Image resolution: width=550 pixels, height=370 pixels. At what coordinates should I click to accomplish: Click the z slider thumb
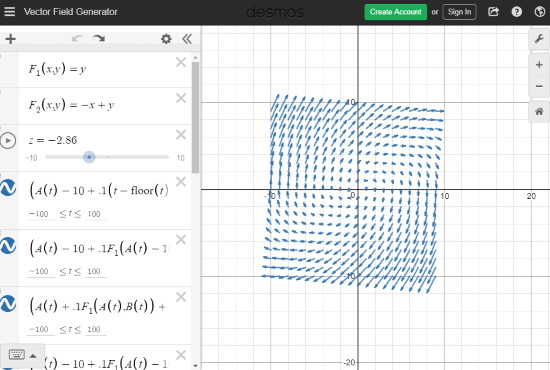pyautogui.click(x=89, y=157)
